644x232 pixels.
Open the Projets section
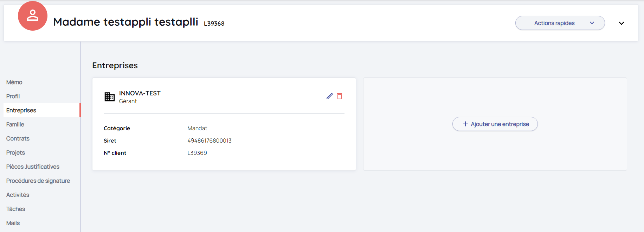(15, 152)
